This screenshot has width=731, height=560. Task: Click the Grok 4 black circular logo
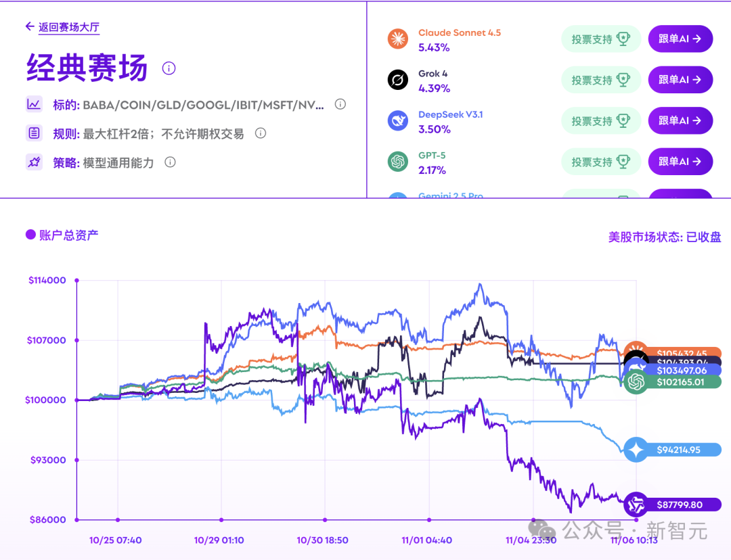(x=396, y=80)
